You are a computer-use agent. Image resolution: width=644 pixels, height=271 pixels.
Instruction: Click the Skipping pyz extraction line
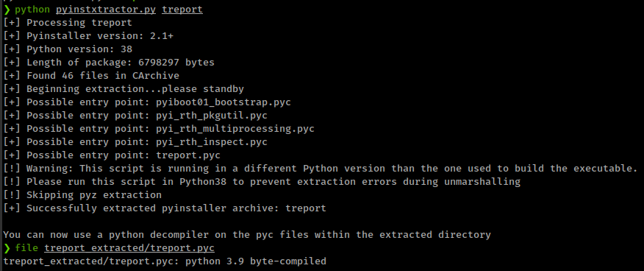82,195
